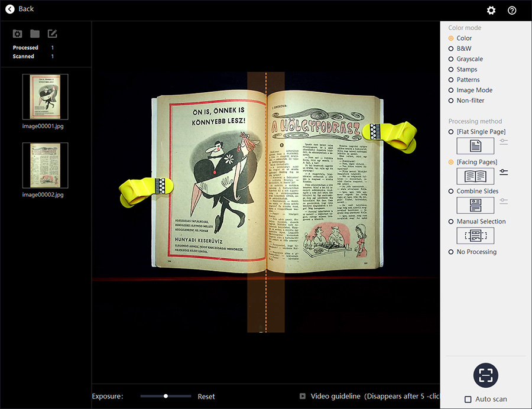Open scan settings icon in left panel
This screenshot has width=532, height=409.
pos(17,34)
